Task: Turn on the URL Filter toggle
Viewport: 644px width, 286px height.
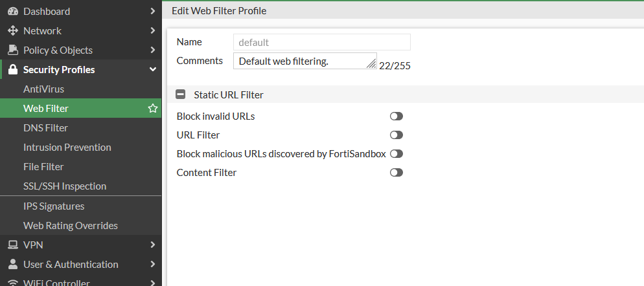Action: click(x=396, y=135)
